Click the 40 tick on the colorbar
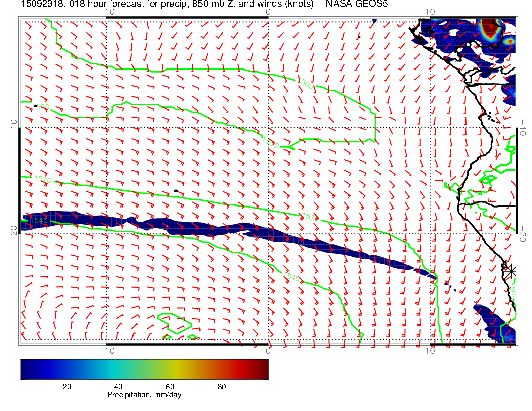The height and width of the screenshot is (411, 532). click(x=118, y=386)
